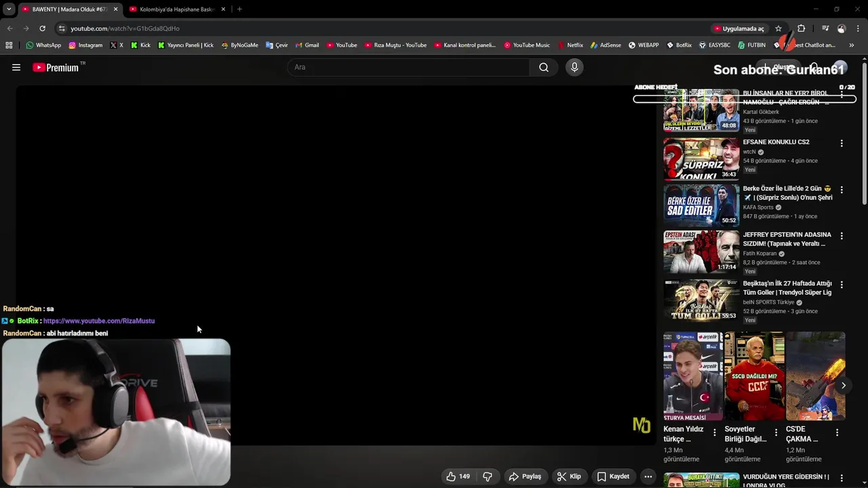The image size is (868, 488).
Task: Open a new browser tab
Action: pyautogui.click(x=239, y=9)
